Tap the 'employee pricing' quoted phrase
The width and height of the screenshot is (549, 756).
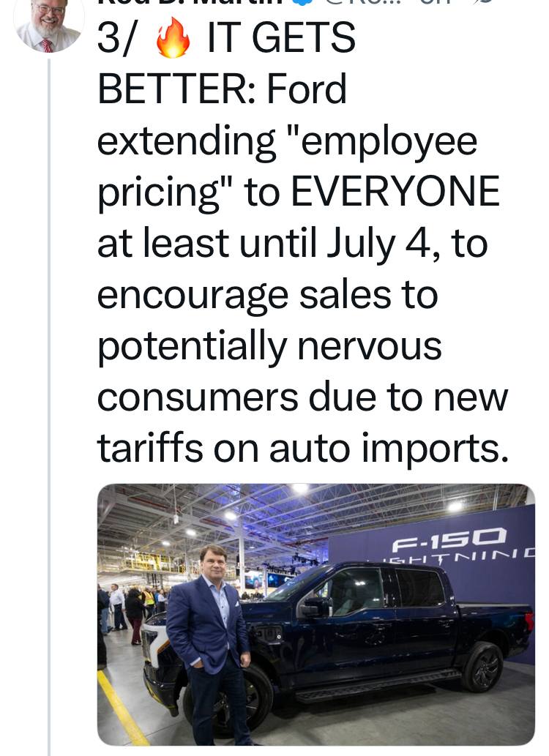288,166
